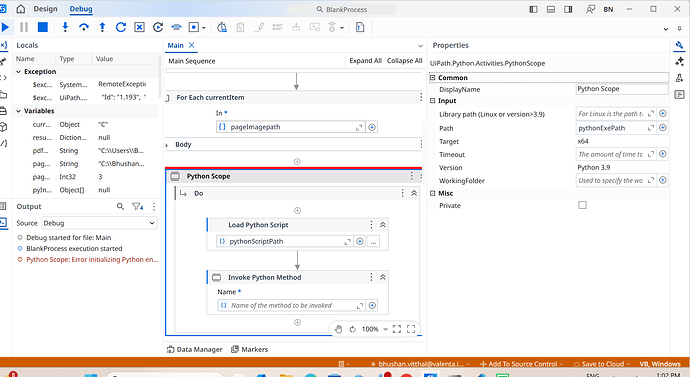Open the Python Scope activity options menu
Viewport: 690px width, 377px height.
pyautogui.click(x=411, y=176)
